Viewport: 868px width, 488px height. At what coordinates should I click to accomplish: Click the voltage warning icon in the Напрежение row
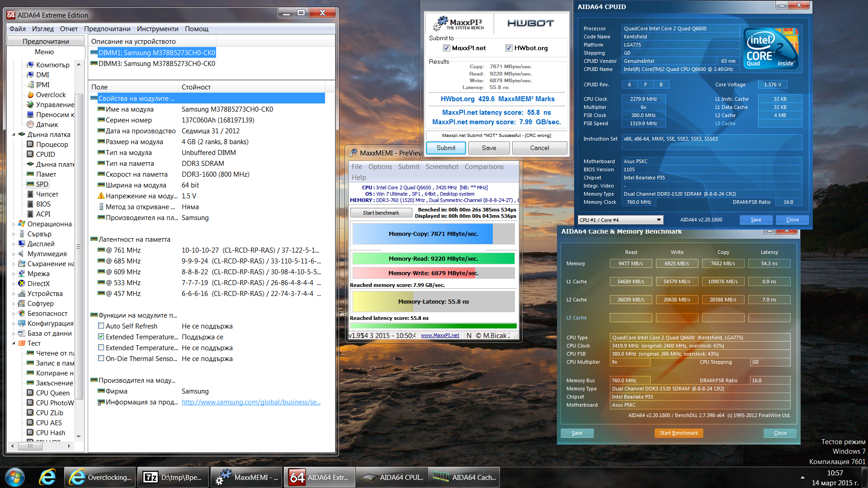pos(101,196)
